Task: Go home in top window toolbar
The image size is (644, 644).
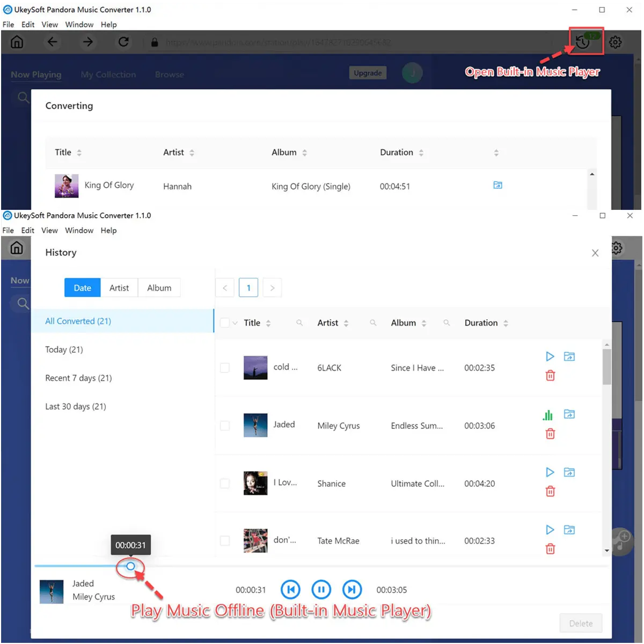Action: [17, 42]
